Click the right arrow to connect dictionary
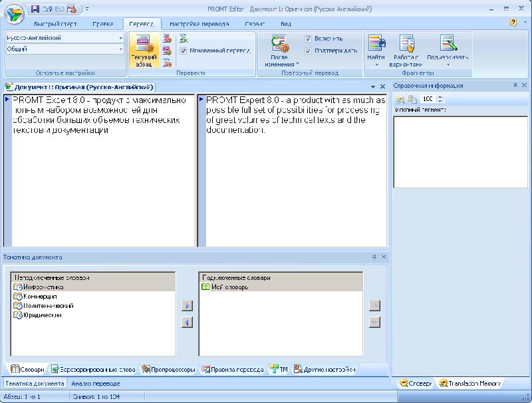The width and height of the screenshot is (532, 403). (x=187, y=306)
